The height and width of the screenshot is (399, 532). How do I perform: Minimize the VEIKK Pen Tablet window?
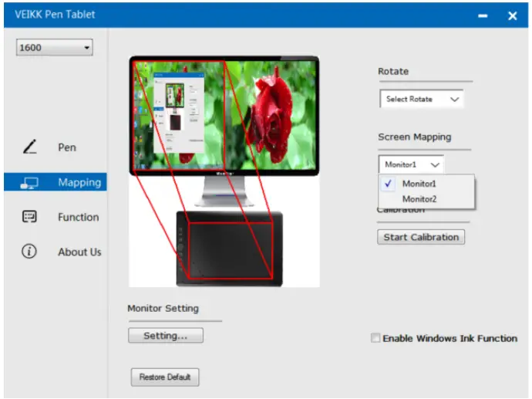pyautogui.click(x=483, y=15)
